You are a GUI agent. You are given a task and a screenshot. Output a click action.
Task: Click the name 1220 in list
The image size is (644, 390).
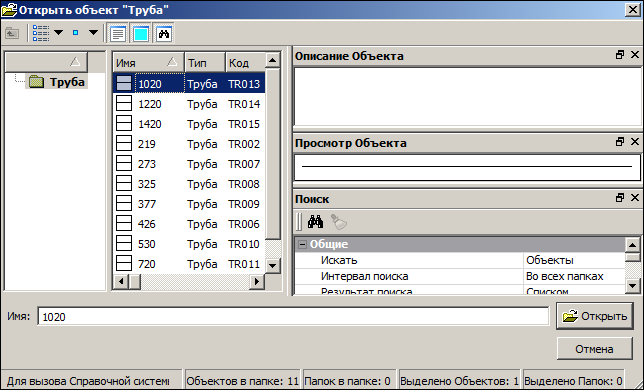click(150, 104)
